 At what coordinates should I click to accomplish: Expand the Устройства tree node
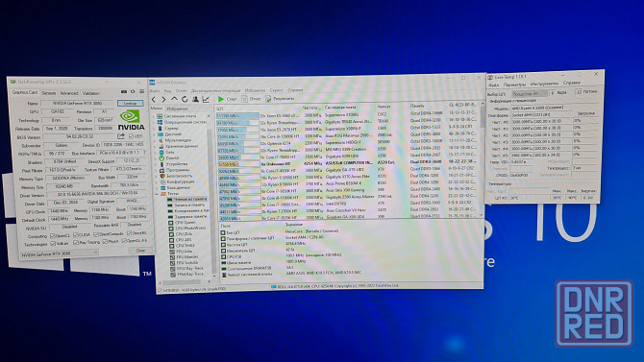coord(156,164)
